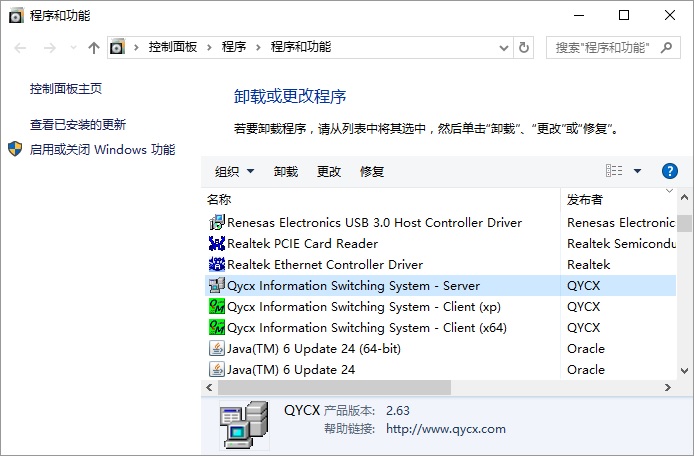Click the 搜索"程序和功能" search field
694x456 pixels.
pos(613,47)
